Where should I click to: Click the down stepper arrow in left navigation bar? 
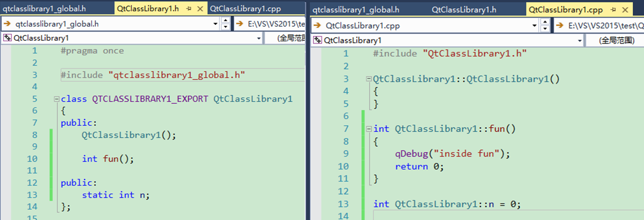coord(225,27)
